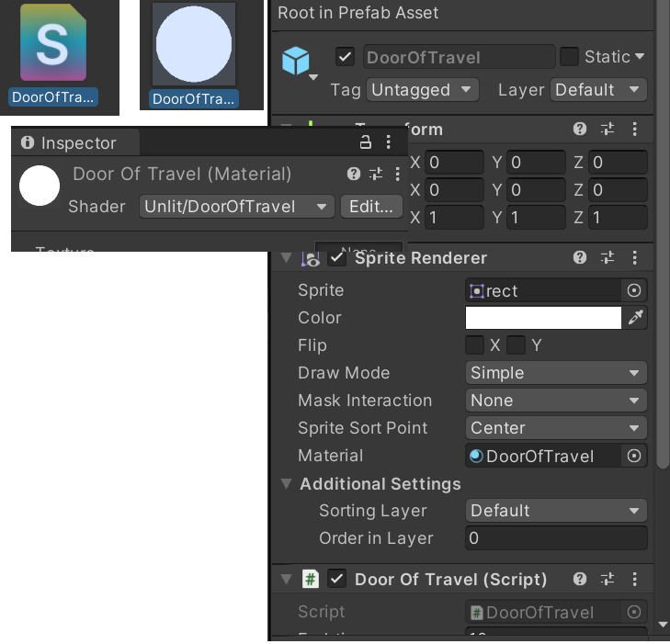The image size is (670, 644).
Task: Open the Sorting Layer dropdown
Action: point(556,511)
